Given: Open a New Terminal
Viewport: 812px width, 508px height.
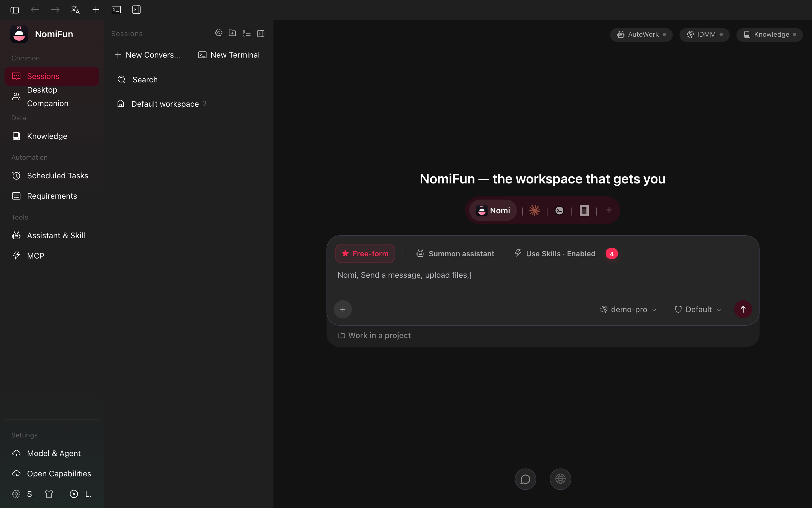Looking at the screenshot, I should 229,55.
